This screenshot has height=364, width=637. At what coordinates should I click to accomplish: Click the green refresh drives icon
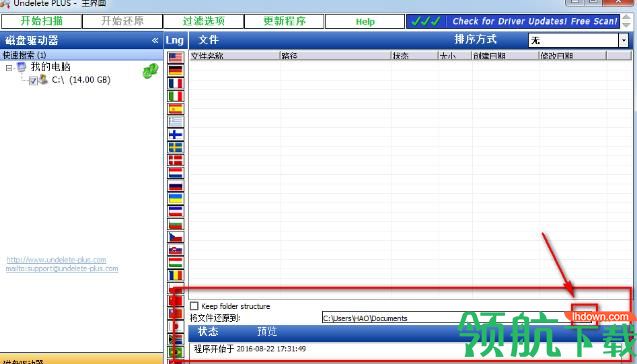point(150,71)
